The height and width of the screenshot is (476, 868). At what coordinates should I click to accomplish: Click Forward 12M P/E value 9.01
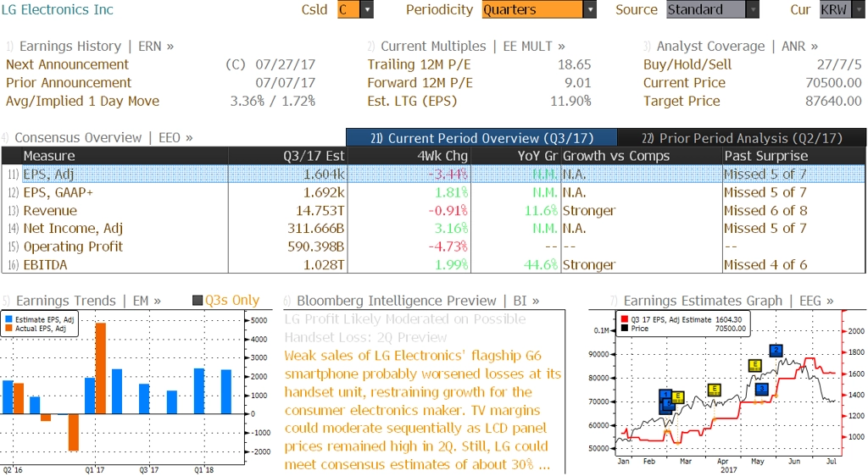(x=577, y=83)
